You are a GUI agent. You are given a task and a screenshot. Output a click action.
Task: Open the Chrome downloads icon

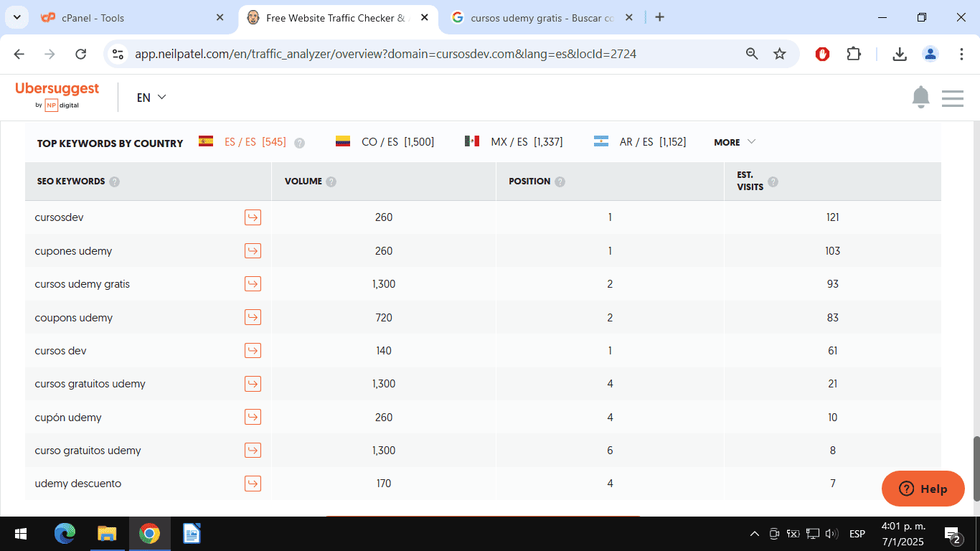click(900, 54)
